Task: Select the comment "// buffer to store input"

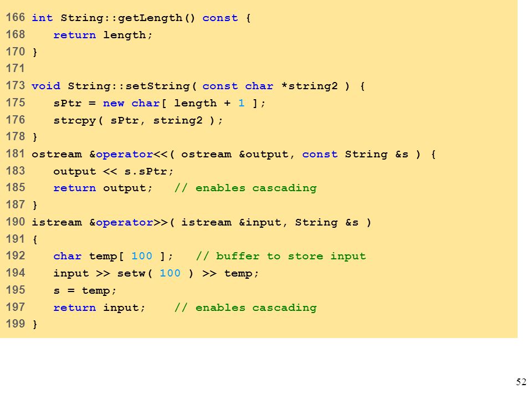Action: (281, 256)
